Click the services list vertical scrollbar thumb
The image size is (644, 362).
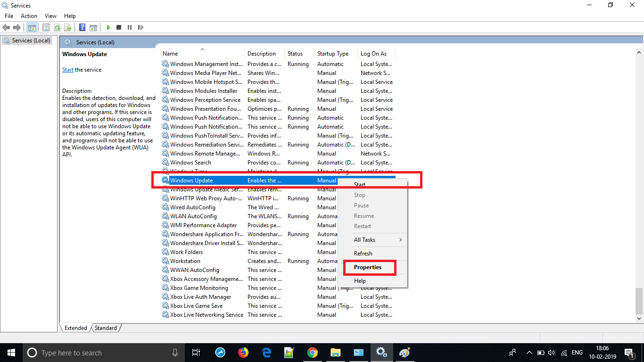(x=639, y=301)
